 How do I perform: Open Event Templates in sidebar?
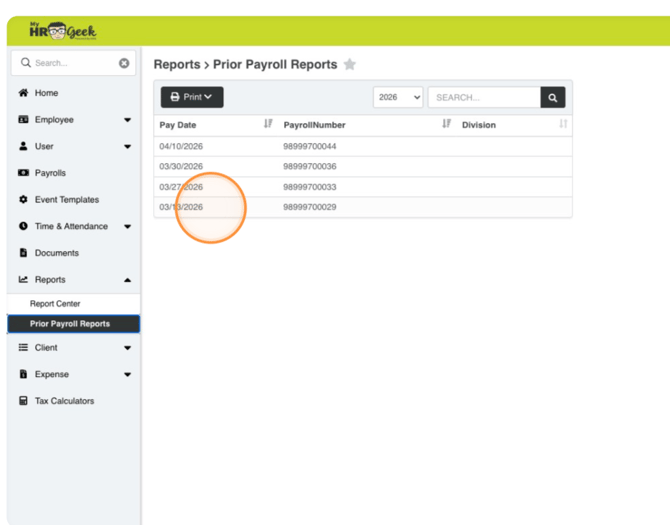[66, 200]
